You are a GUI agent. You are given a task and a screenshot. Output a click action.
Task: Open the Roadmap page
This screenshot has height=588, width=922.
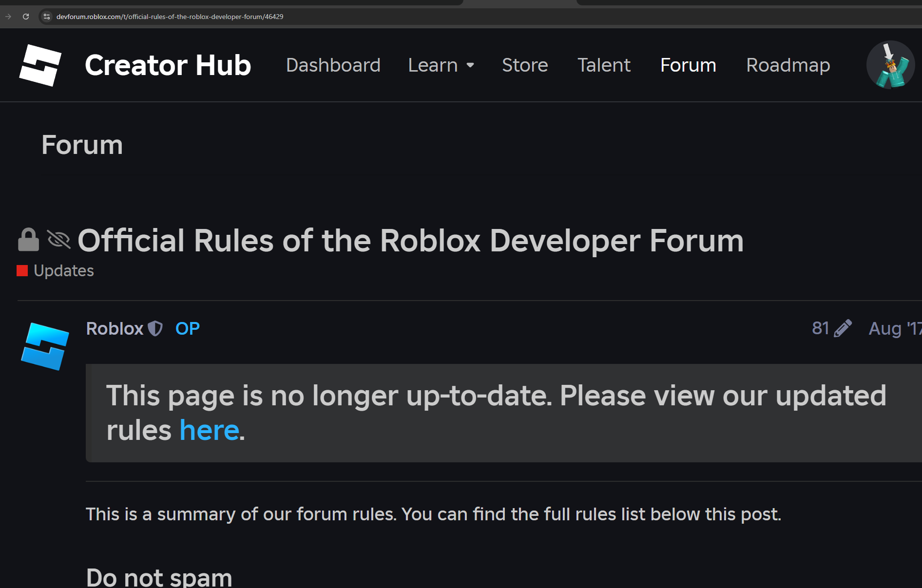point(788,65)
